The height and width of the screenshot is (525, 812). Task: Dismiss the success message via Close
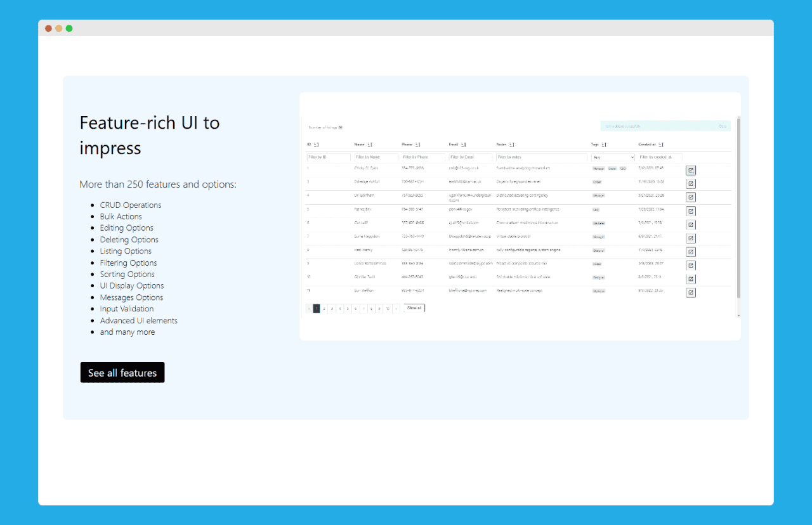pyautogui.click(x=722, y=126)
